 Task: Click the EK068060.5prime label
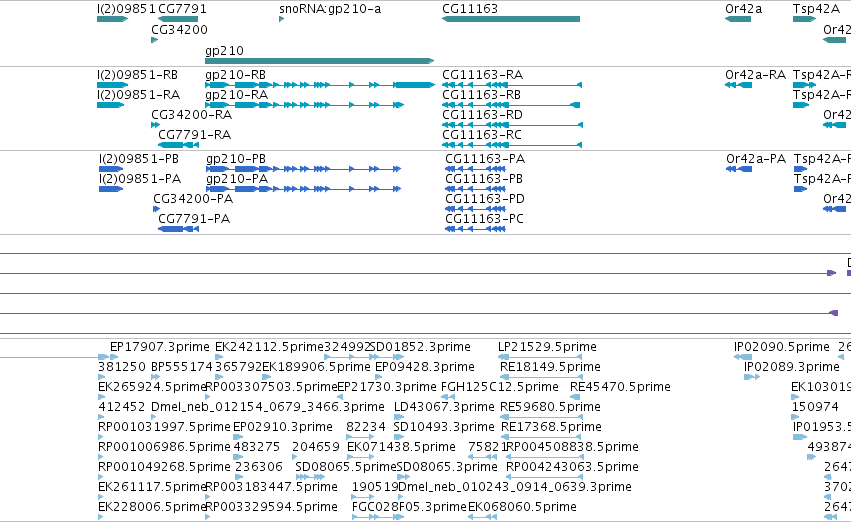coord(522,507)
